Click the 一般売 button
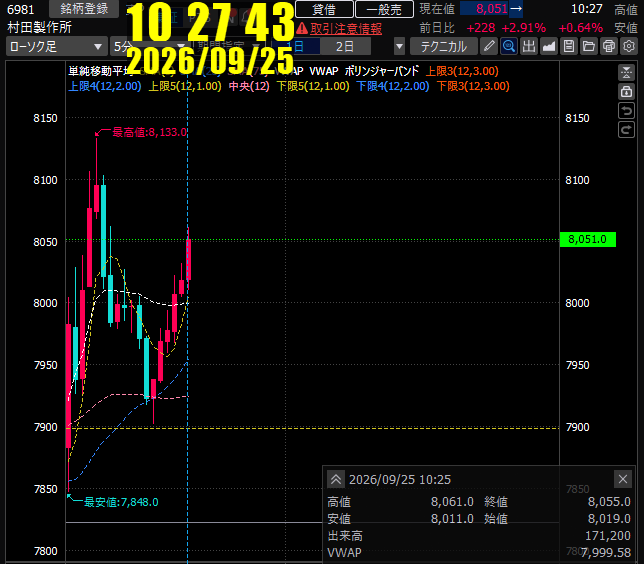The width and height of the screenshot is (644, 564). click(x=384, y=9)
